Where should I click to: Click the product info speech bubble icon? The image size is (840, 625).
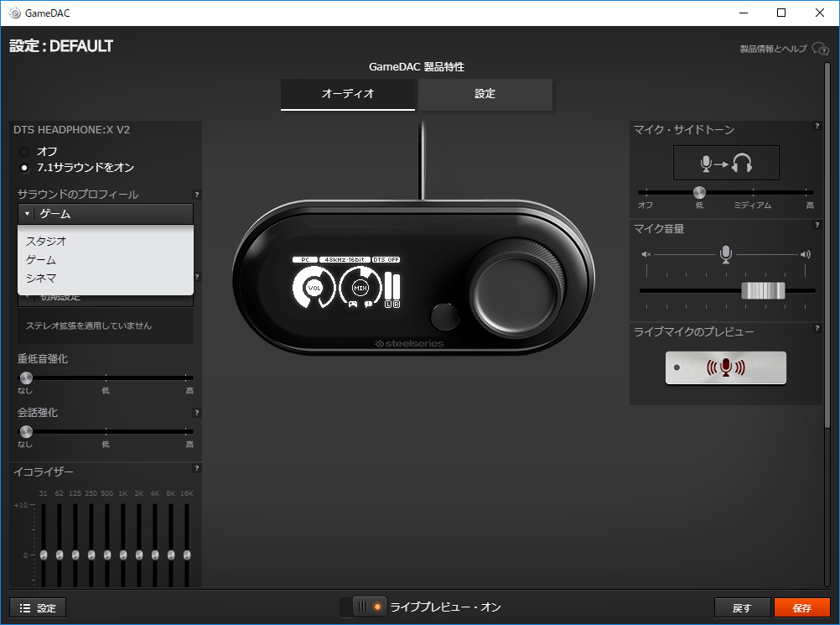pyautogui.click(x=820, y=49)
